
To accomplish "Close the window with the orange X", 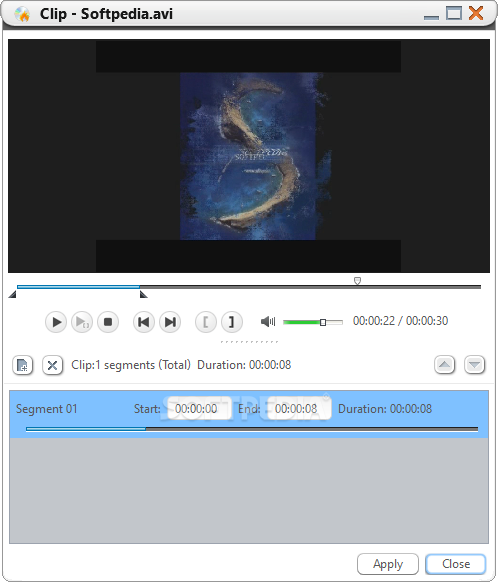I will (476, 13).
